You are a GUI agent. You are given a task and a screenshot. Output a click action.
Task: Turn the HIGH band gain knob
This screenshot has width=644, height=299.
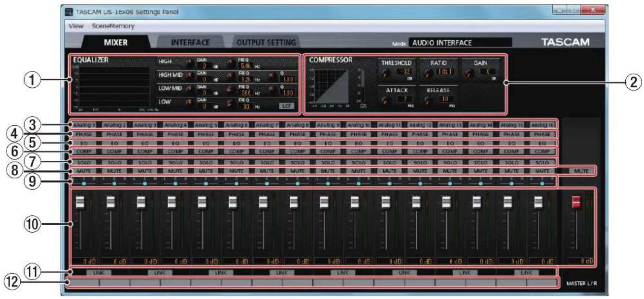coord(190,62)
